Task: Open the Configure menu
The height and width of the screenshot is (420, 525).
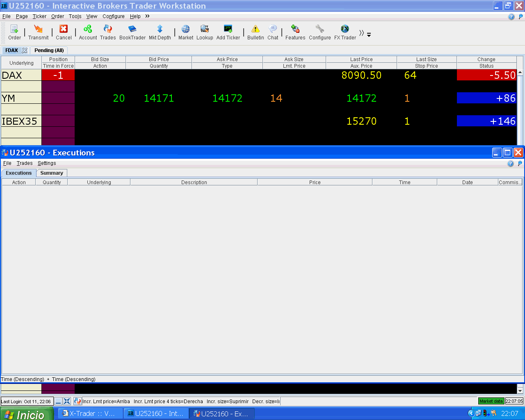Action: [114, 16]
